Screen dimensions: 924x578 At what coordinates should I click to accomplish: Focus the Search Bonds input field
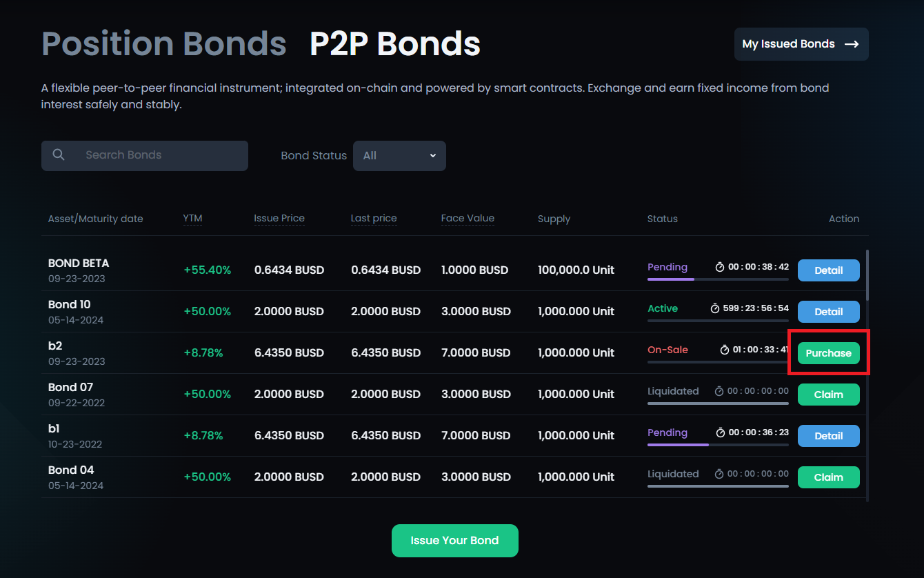point(162,155)
